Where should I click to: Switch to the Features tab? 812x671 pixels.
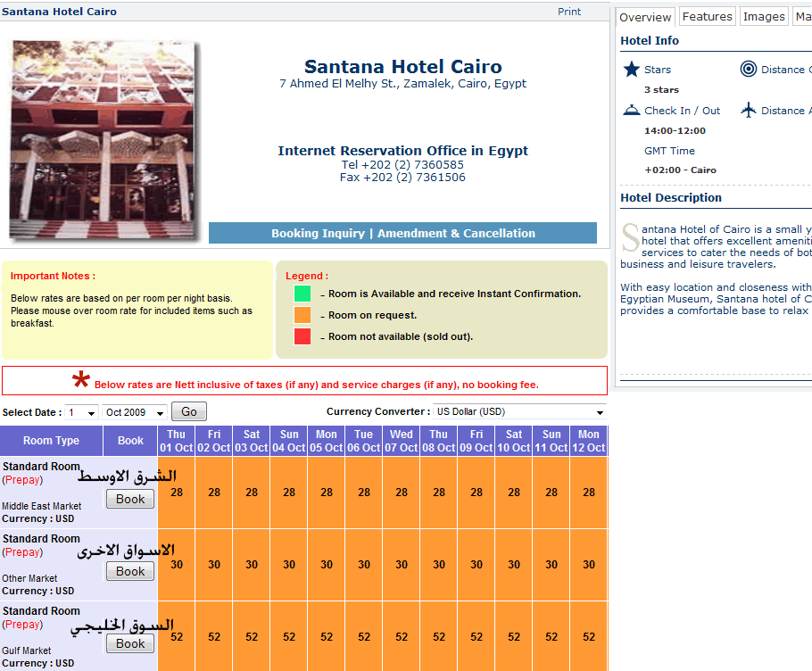pos(707,17)
